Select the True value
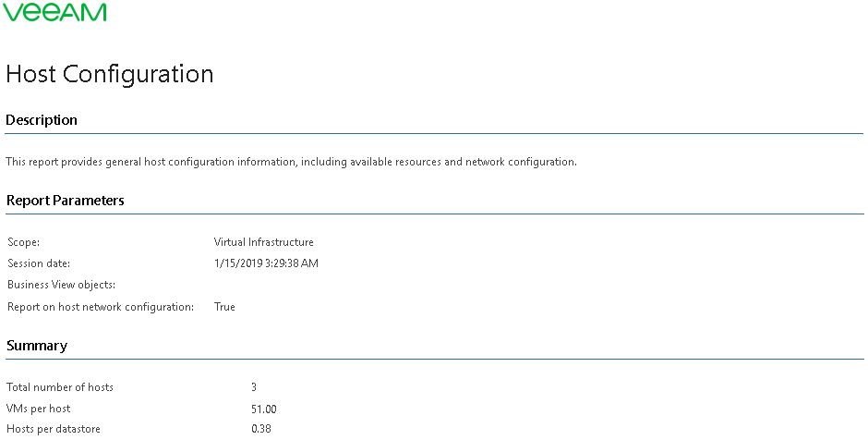Viewport: 868px width, 440px height. 224,307
